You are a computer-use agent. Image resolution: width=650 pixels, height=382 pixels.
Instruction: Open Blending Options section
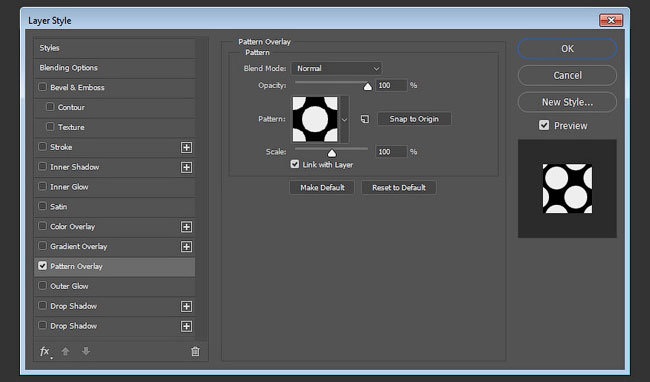pyautogui.click(x=114, y=68)
